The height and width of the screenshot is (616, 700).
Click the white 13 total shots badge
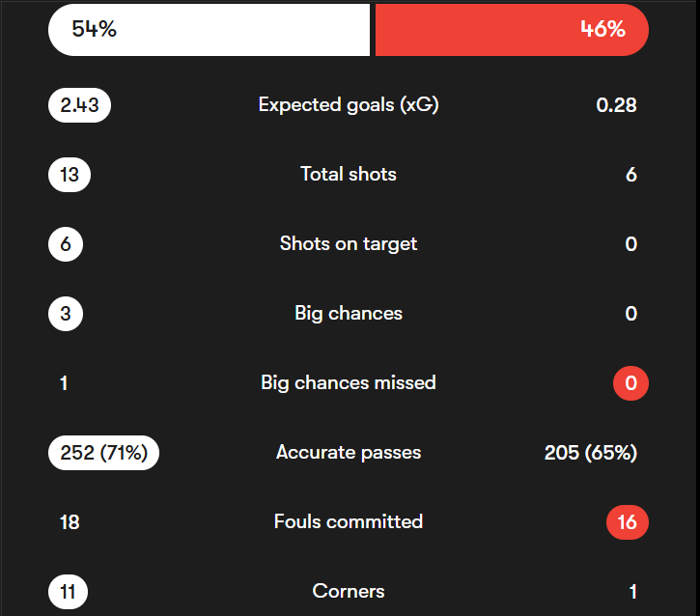tap(70, 175)
